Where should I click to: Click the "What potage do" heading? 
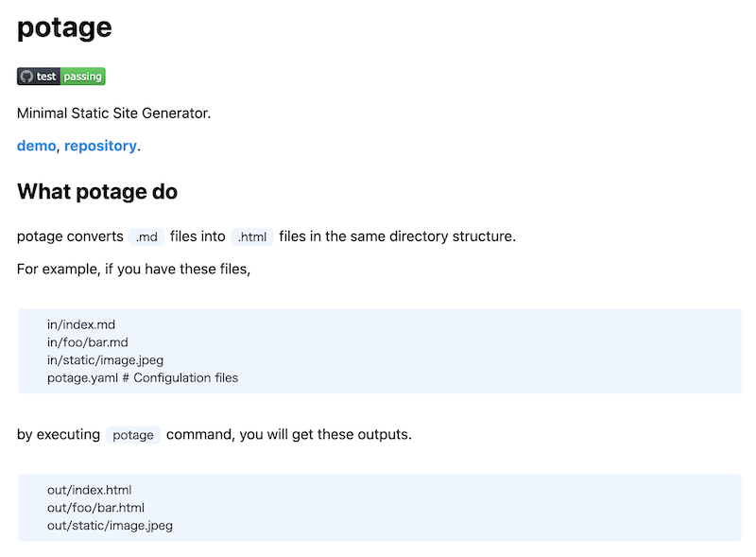[97, 192]
